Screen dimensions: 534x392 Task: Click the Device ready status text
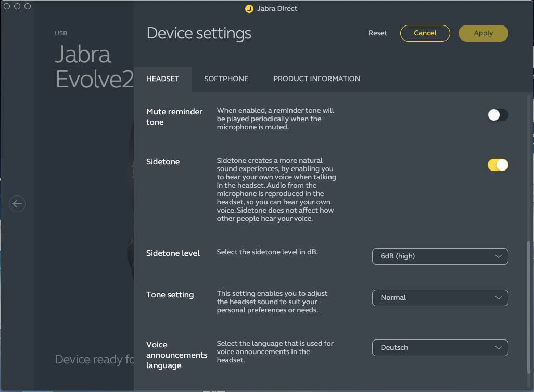tap(94, 359)
